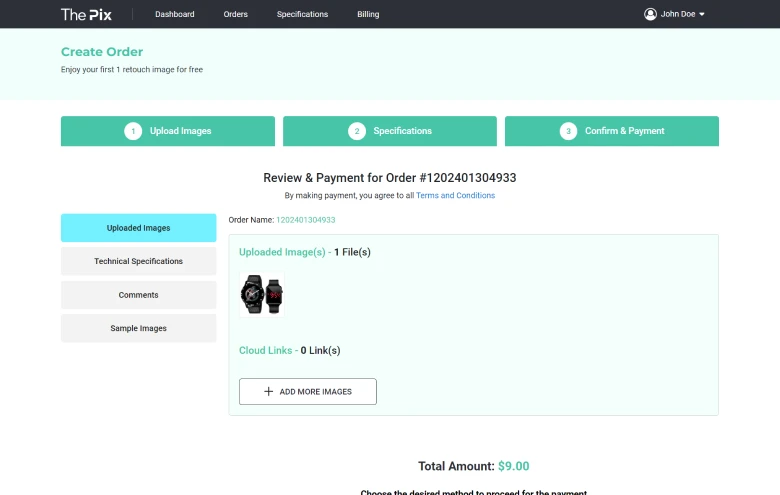Show the Comments section
The image size is (780, 495).
coord(138,295)
